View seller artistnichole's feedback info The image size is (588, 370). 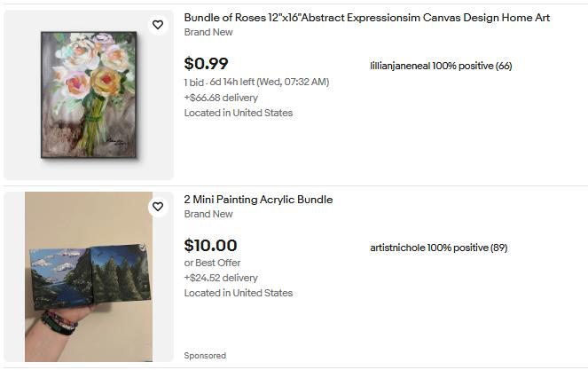pos(438,248)
